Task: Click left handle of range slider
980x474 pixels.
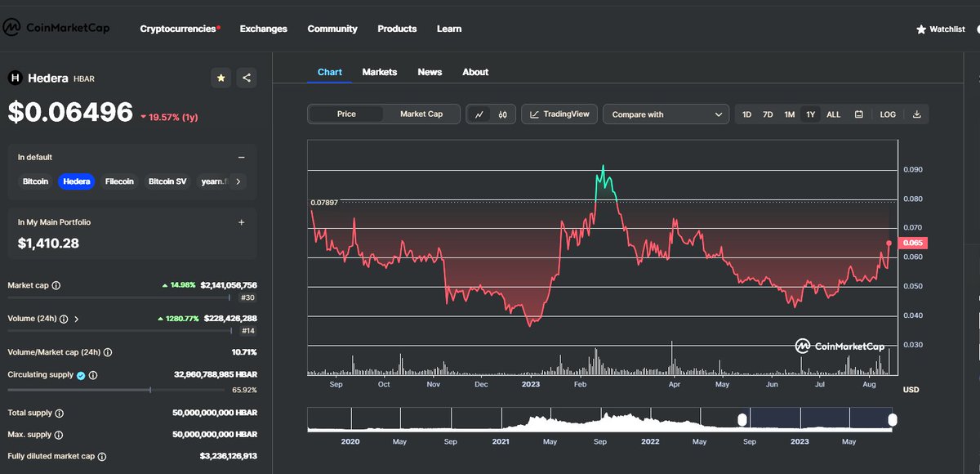Action: click(x=742, y=419)
